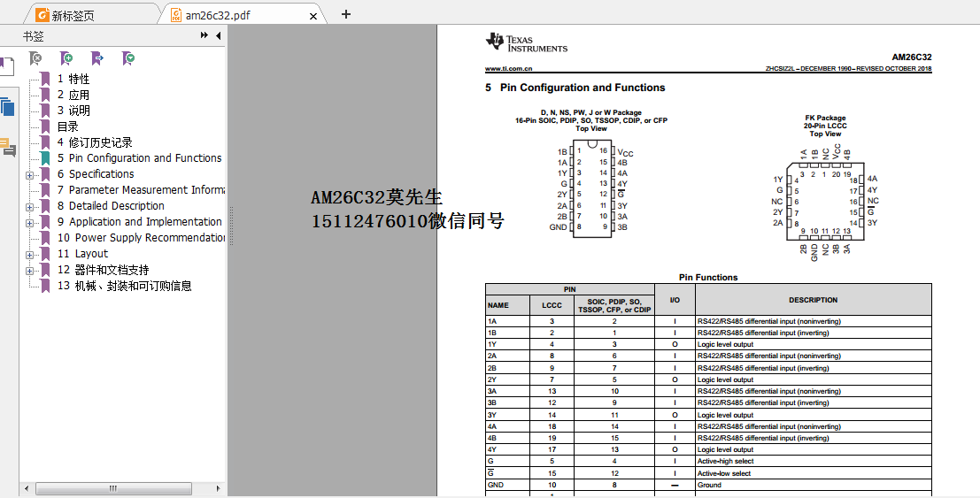Open the comments side panel icon
The height and width of the screenshot is (498, 980).
(8, 148)
